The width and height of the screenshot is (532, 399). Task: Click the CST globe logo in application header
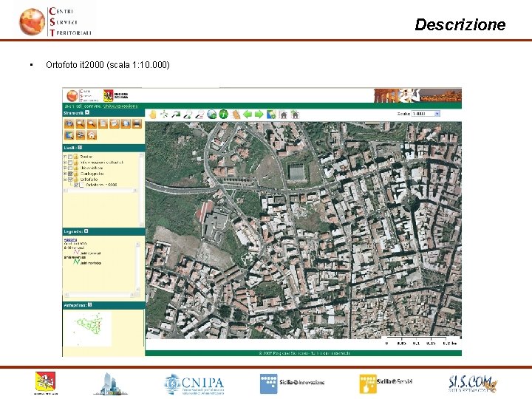72,95
